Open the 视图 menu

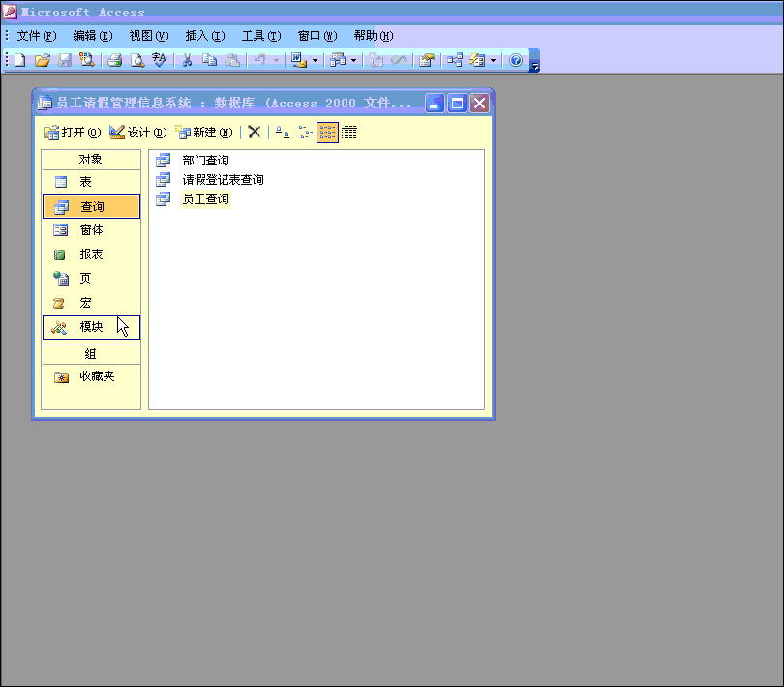click(x=149, y=36)
